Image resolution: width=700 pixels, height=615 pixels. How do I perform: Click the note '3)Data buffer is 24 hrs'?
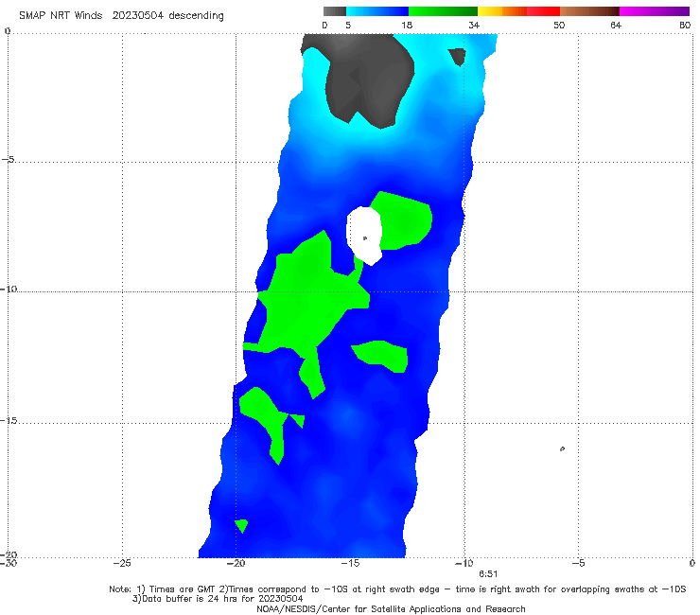218,599
